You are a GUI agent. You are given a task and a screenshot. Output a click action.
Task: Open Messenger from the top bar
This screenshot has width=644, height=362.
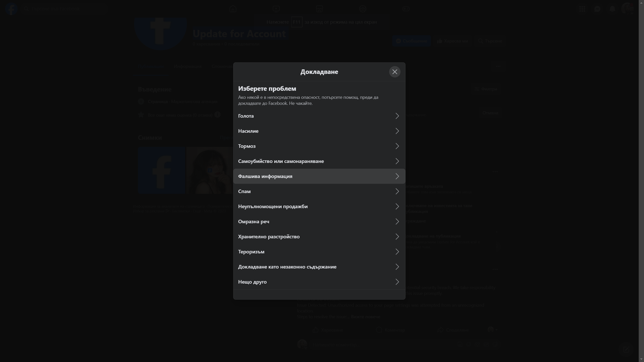tap(597, 9)
